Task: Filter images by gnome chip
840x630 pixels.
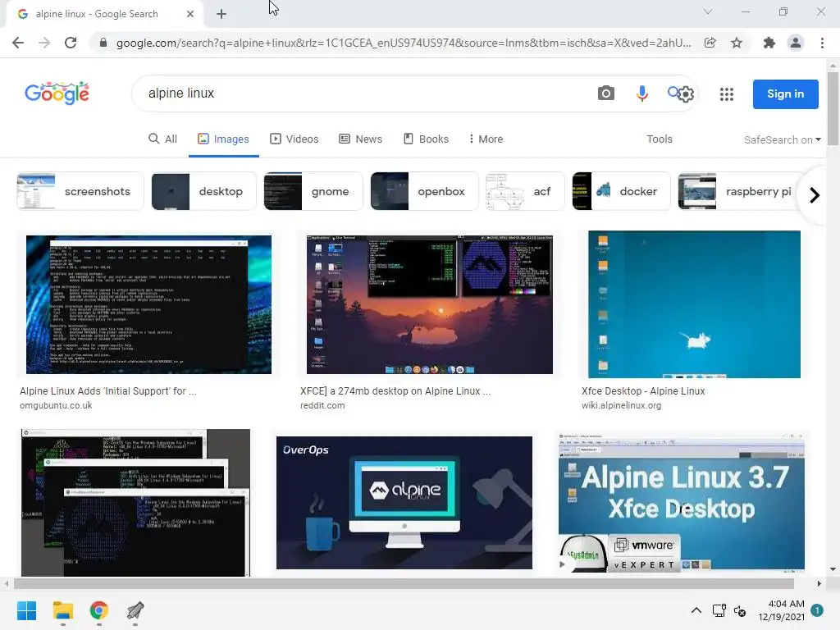Action: 313,191
